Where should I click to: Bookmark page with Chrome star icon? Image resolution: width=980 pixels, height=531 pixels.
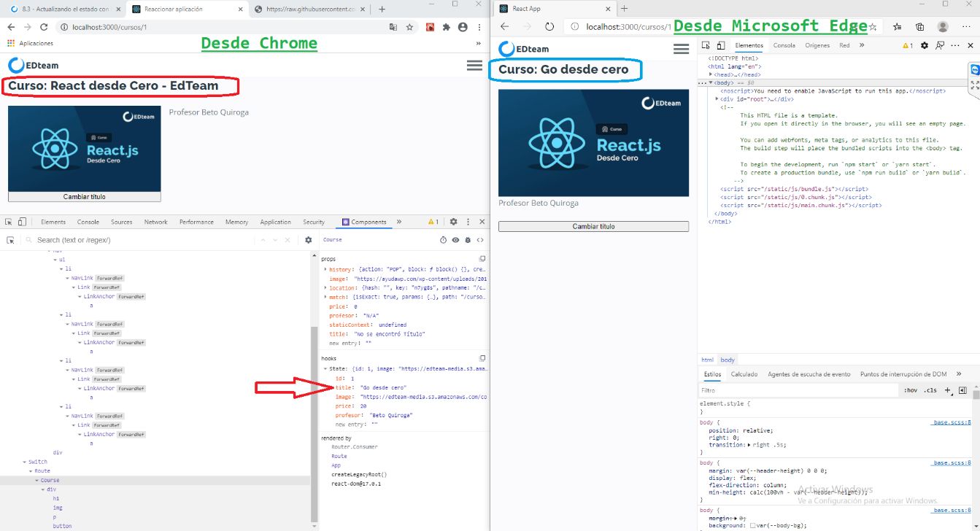[410, 27]
